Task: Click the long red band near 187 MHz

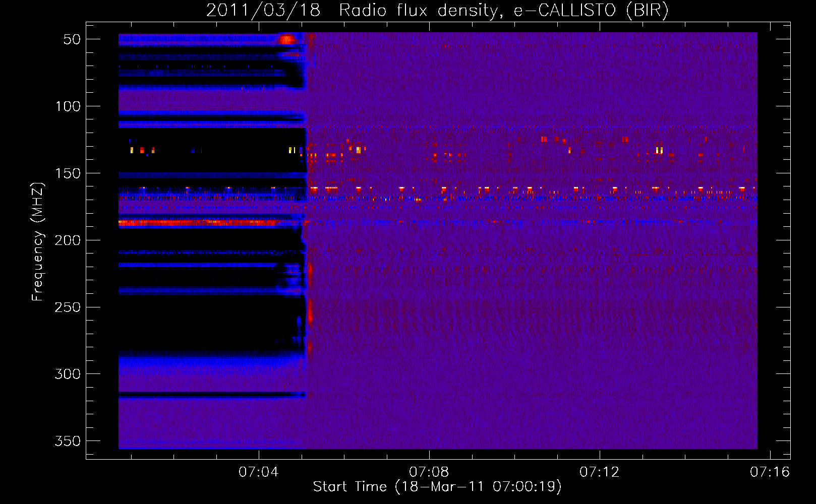Action: (x=198, y=222)
